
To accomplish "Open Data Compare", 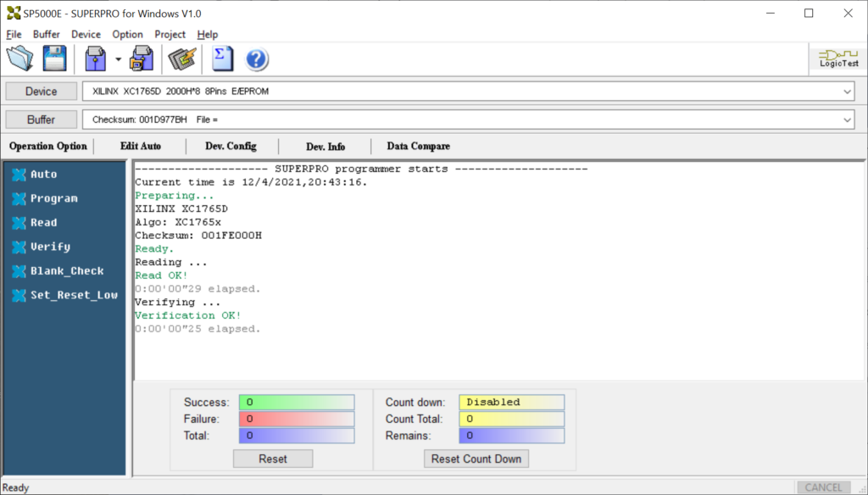I will point(419,146).
